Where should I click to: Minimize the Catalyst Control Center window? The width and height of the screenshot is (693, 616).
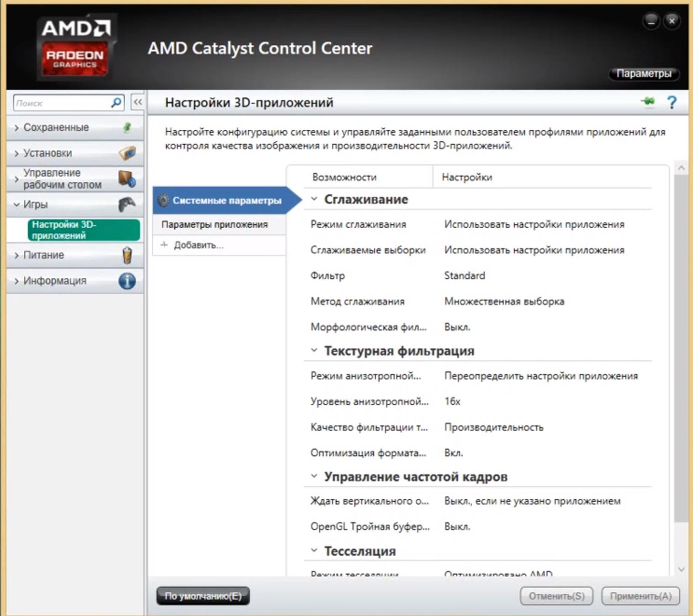tap(651, 21)
